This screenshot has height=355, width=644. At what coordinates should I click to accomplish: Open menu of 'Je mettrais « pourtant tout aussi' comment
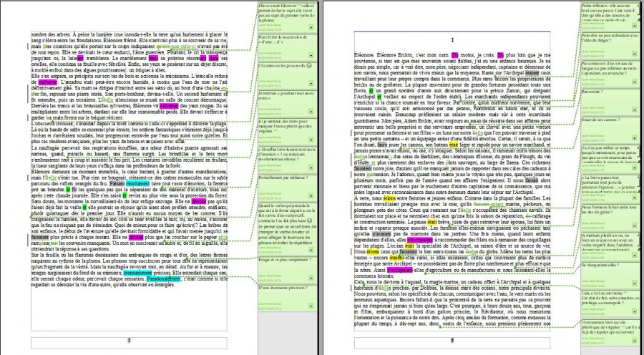[x=311, y=112]
